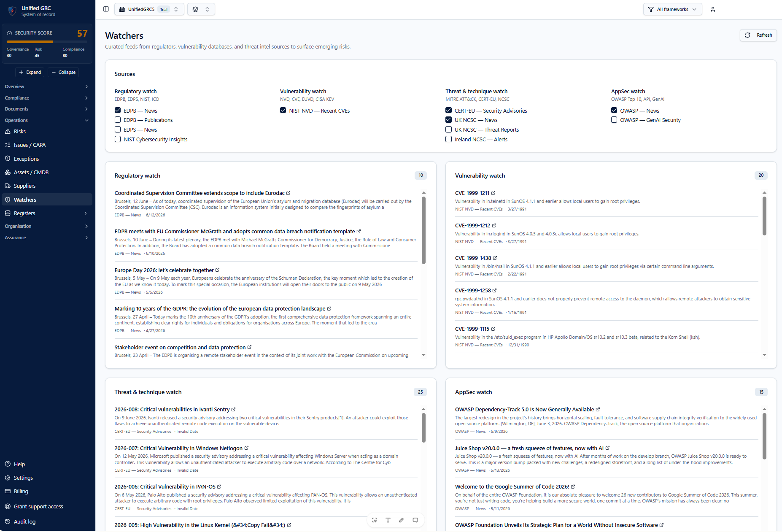
Task: Click the Expand all button
Action: tap(30, 72)
